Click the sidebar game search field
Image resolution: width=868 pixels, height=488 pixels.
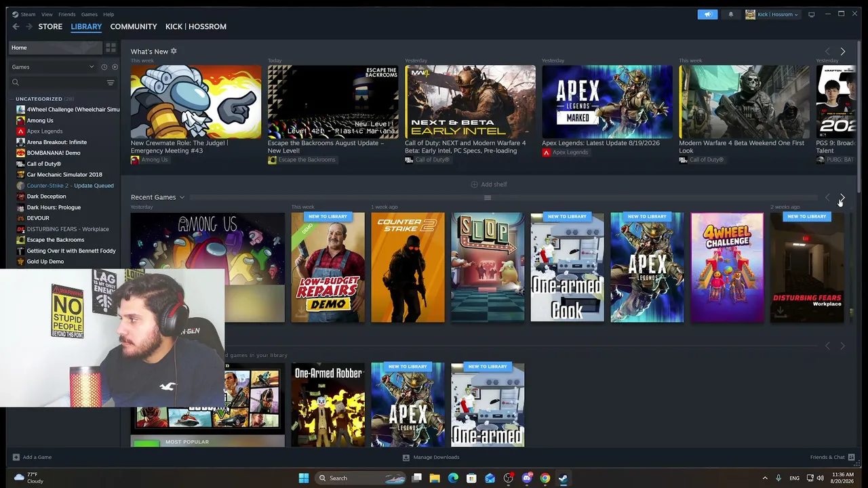click(x=56, y=83)
